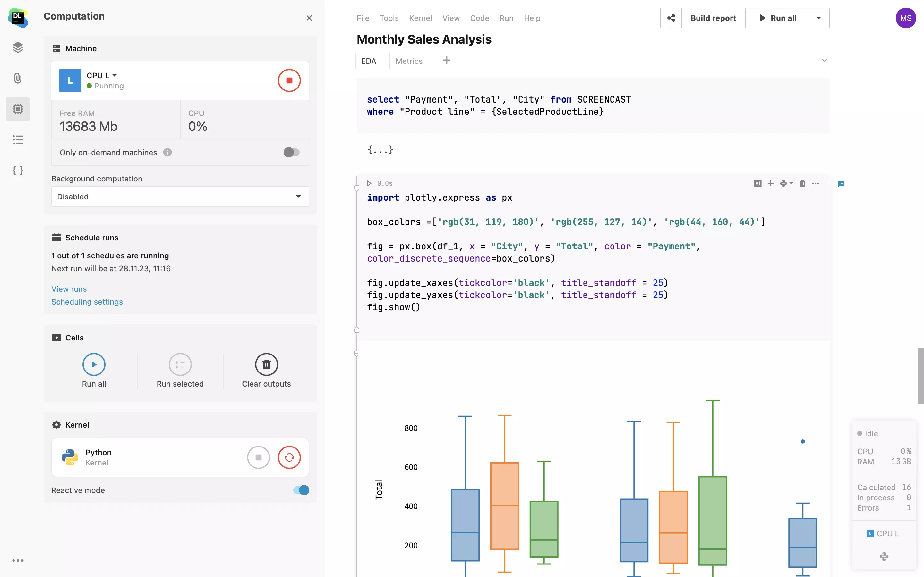This screenshot has width=924, height=577.
Task: Restart the Python kernel
Action: click(289, 457)
